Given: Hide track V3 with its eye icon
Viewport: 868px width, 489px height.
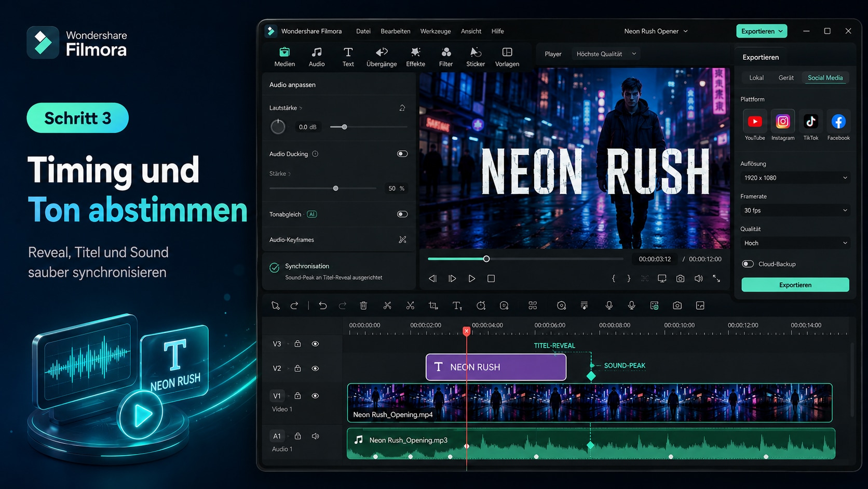Looking at the screenshot, I should (315, 344).
